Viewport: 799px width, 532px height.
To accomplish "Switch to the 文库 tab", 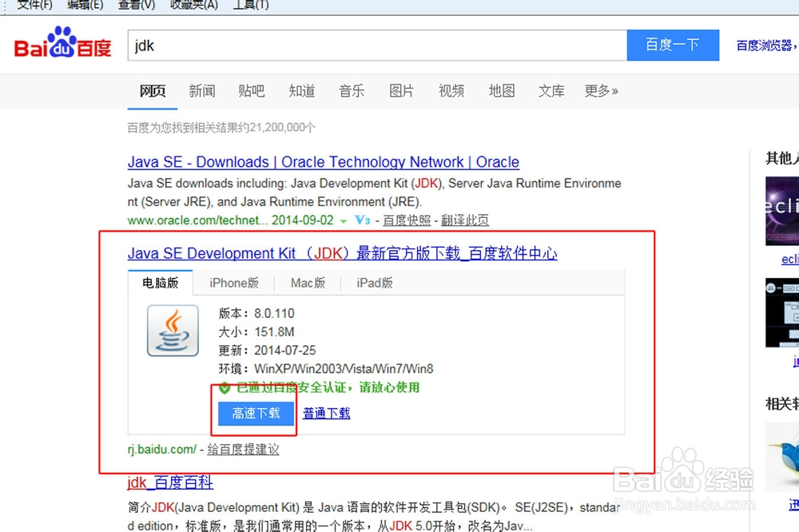I will click(551, 91).
